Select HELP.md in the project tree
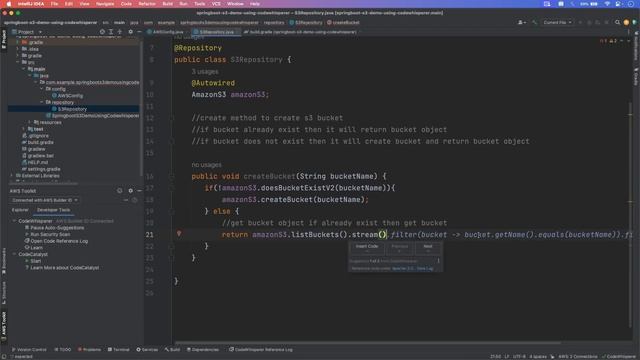This screenshot has height=360, width=640. pyautogui.click(x=35, y=162)
